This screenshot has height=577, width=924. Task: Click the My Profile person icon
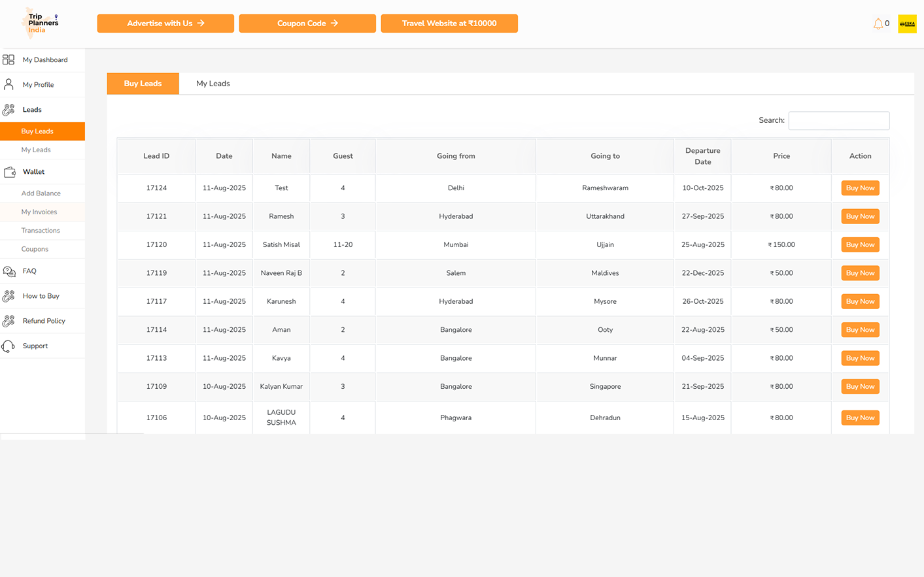[x=9, y=85]
